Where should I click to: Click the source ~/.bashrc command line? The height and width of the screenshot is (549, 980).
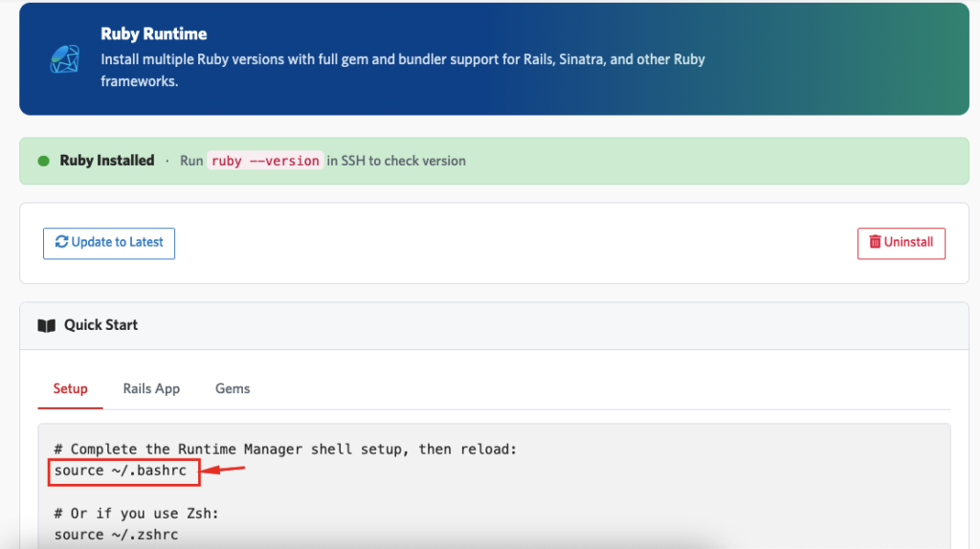point(120,471)
